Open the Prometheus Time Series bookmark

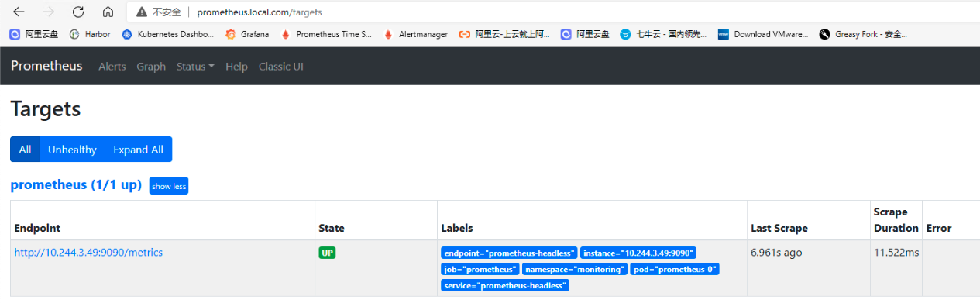coord(326,34)
